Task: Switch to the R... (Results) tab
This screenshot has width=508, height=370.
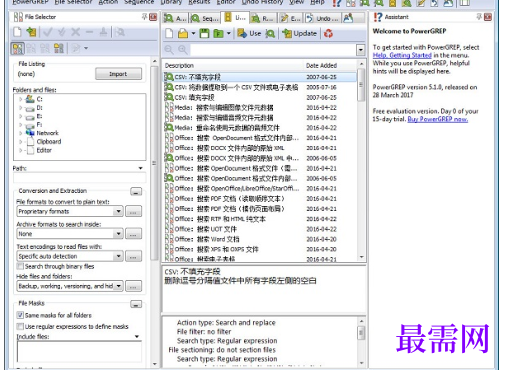Action: [263, 19]
